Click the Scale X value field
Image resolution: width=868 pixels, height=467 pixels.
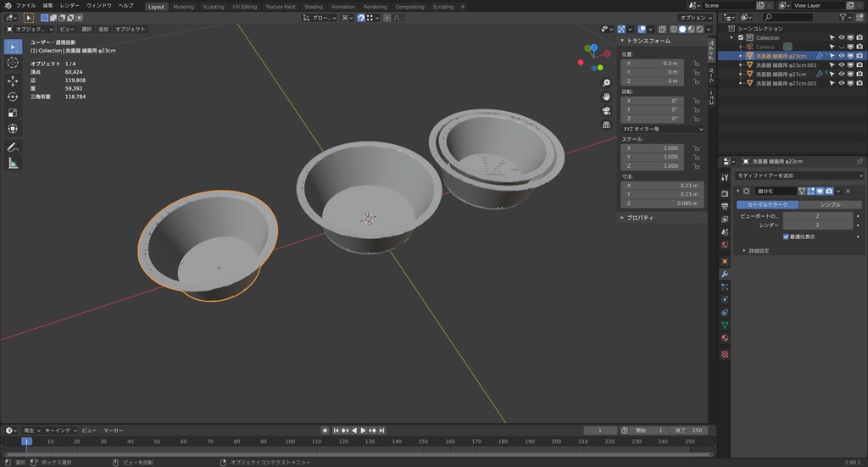point(654,147)
